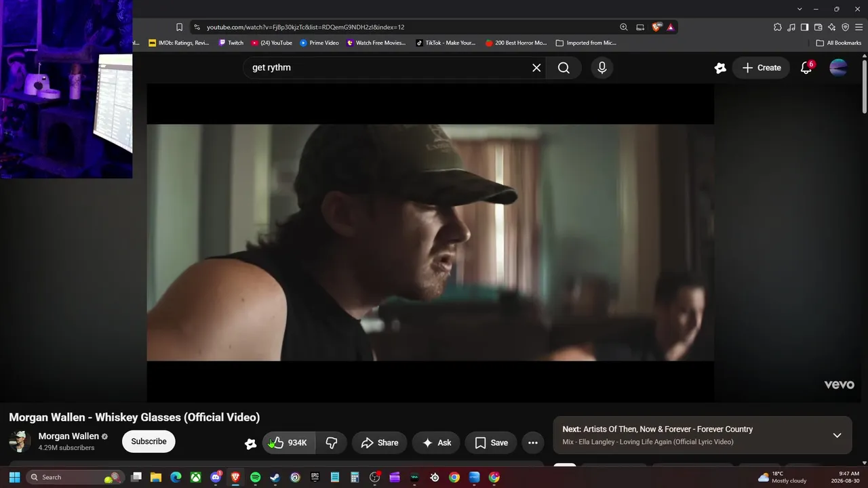The image size is (868, 488).
Task: Open the zoom control in address bar
Action: (623, 27)
